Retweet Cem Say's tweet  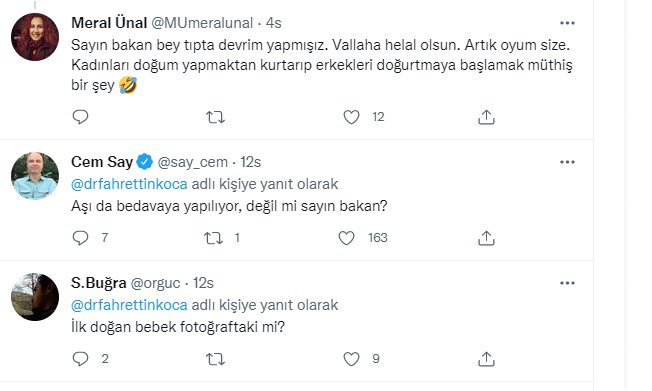click(213, 238)
